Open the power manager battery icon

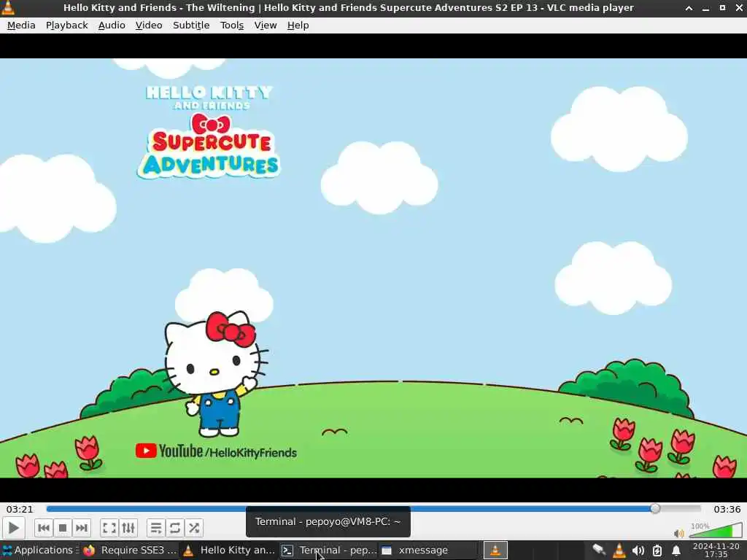[657, 551]
